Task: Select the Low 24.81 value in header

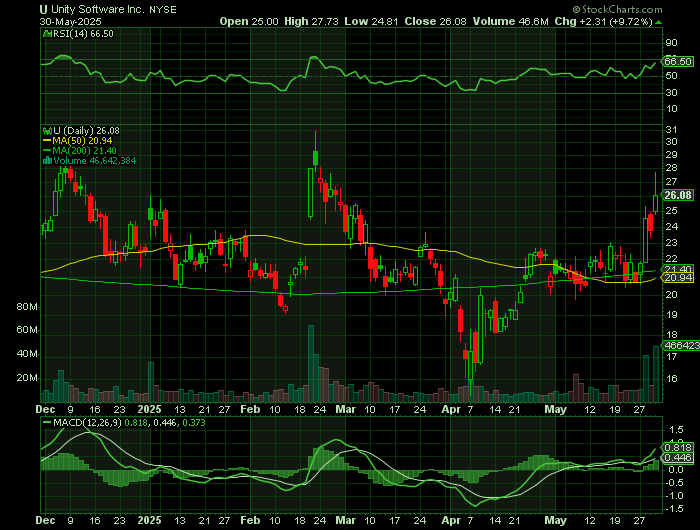Action: coord(371,21)
